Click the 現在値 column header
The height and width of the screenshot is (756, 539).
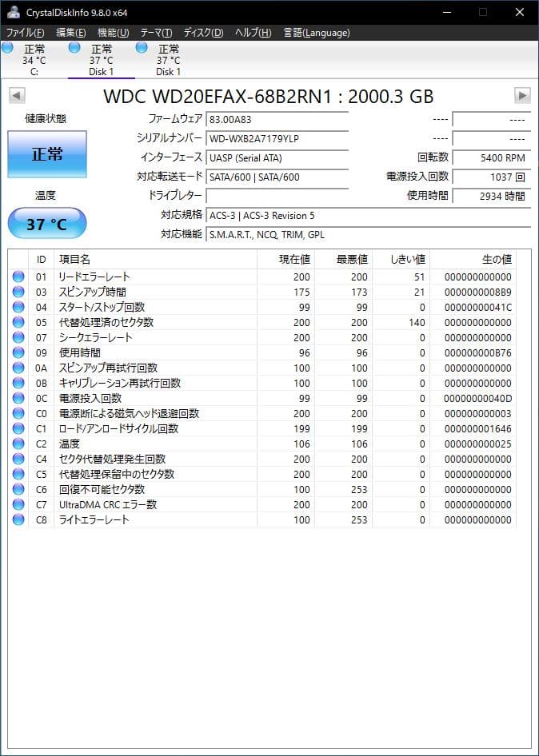(285, 260)
